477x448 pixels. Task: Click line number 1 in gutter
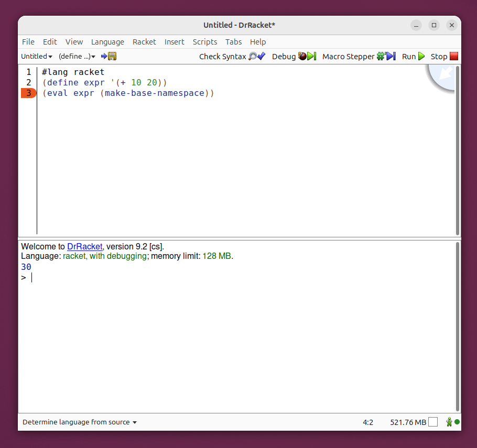tap(29, 72)
